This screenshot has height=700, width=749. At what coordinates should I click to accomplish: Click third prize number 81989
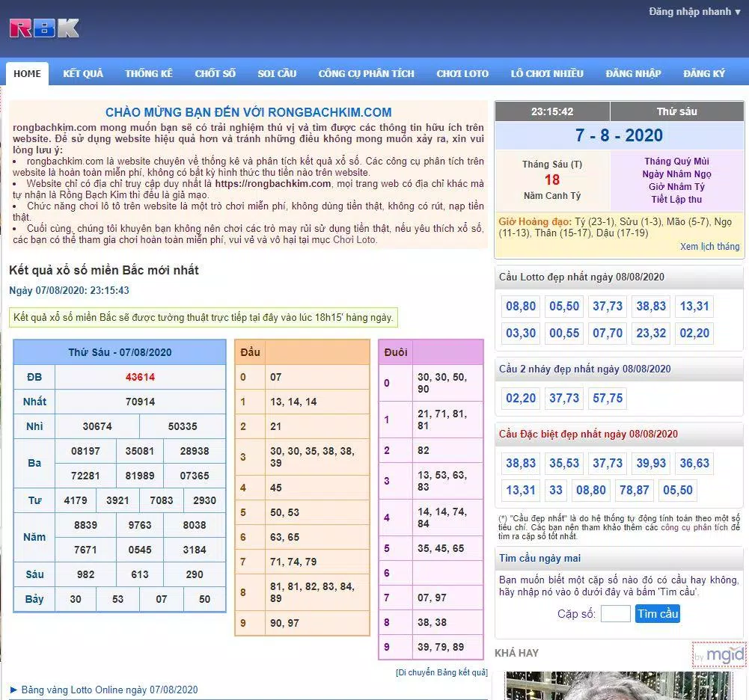point(139,476)
